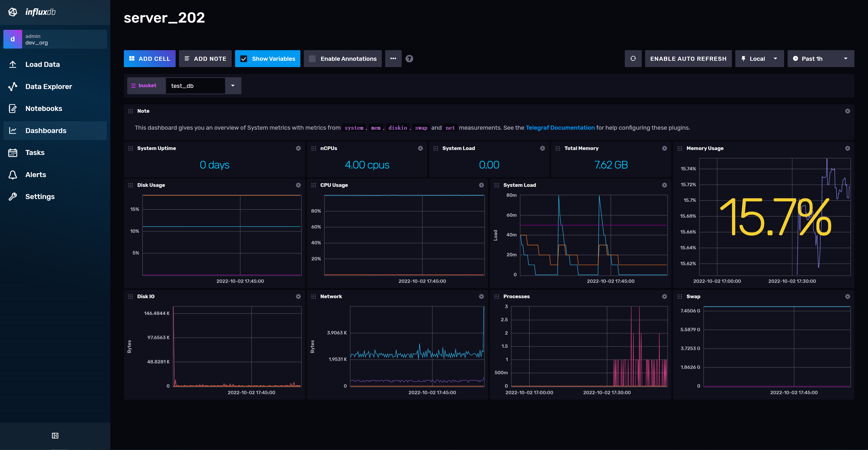Grab the drag handle of Network cell
The height and width of the screenshot is (450, 868).
click(x=313, y=296)
